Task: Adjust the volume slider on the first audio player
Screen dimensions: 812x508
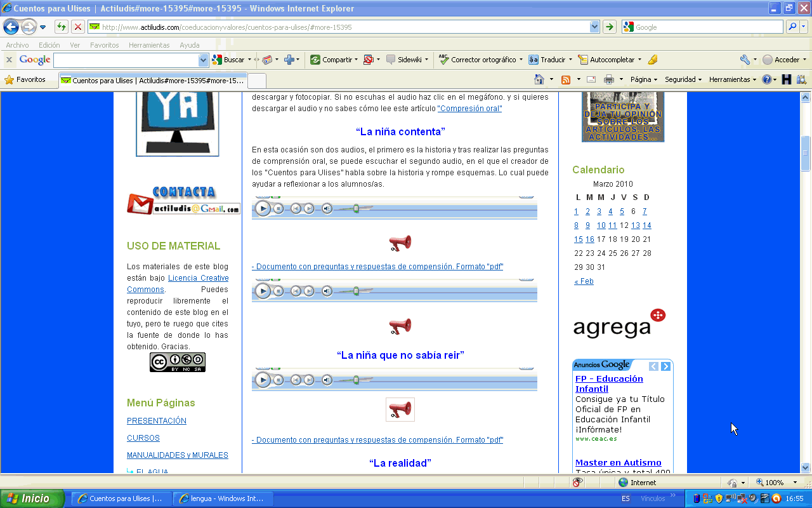Action: [356, 208]
